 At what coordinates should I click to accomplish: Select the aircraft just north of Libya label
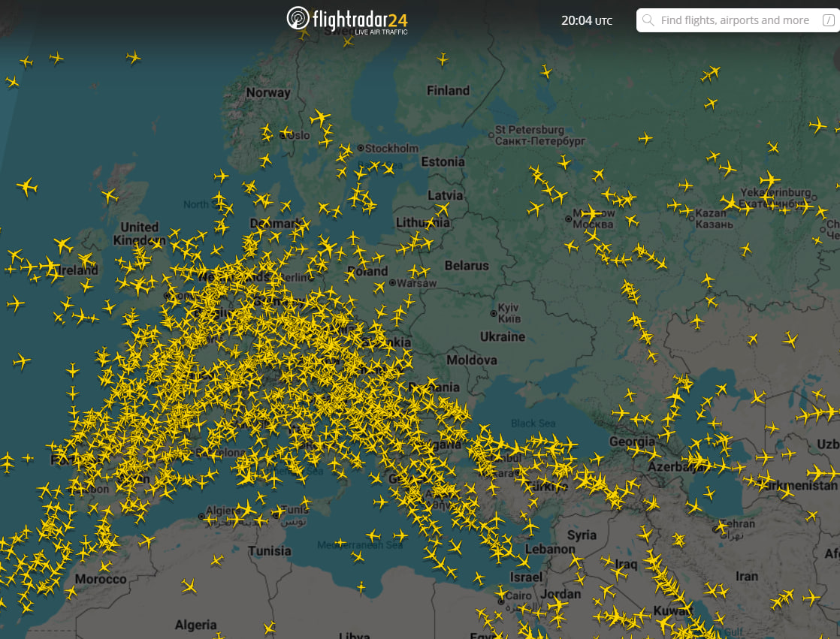tap(361, 588)
